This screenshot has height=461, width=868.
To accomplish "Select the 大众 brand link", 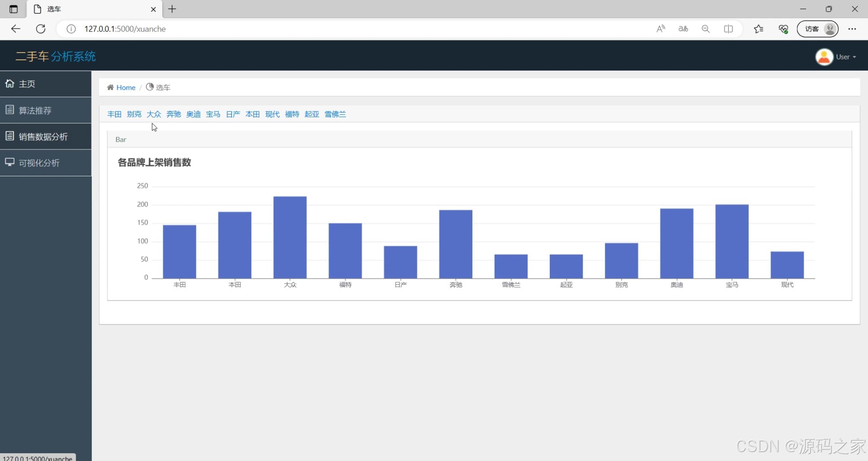I will (x=154, y=114).
